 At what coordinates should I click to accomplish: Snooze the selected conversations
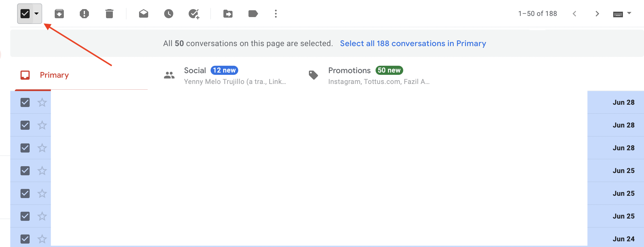pos(169,14)
